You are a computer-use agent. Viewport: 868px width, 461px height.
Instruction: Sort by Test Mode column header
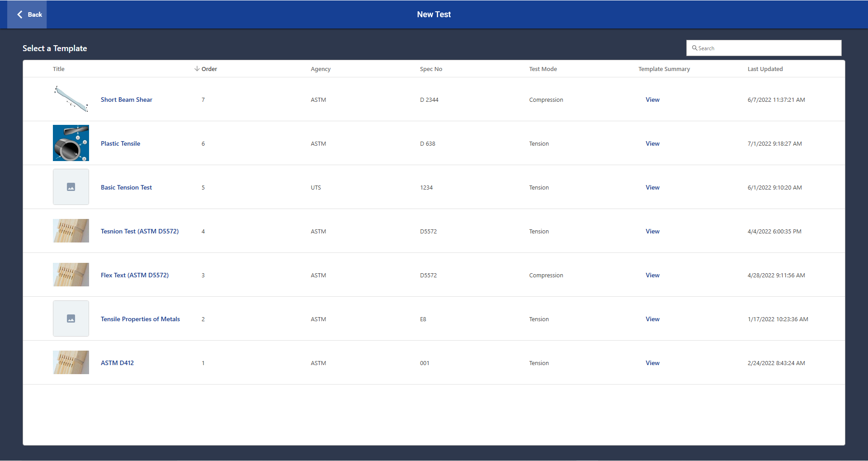pyautogui.click(x=543, y=69)
